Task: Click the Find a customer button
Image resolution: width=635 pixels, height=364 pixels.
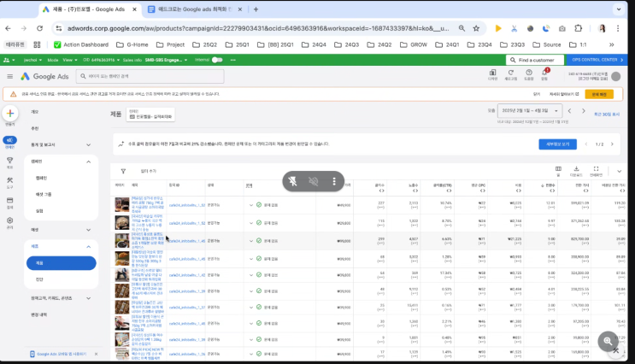Action: pos(535,60)
